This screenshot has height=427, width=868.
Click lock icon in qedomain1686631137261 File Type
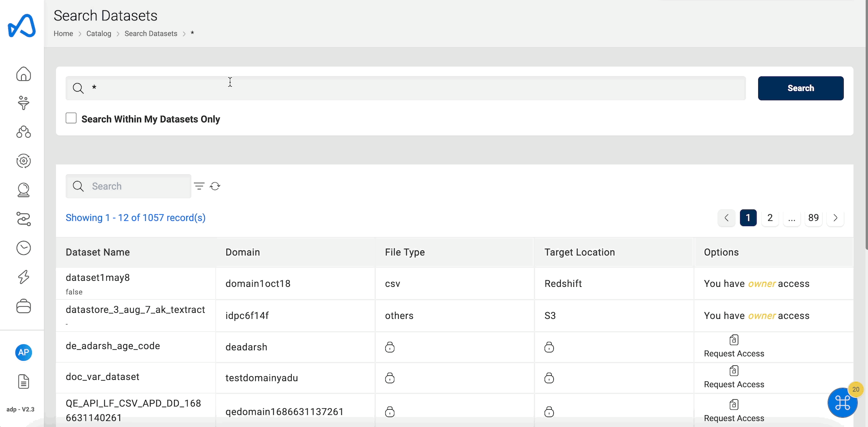[x=390, y=411]
